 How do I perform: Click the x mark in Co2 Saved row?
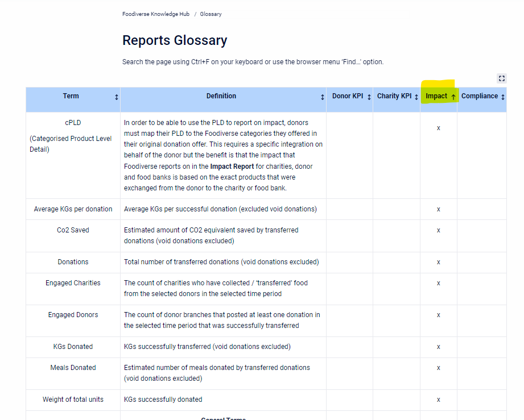tap(439, 230)
